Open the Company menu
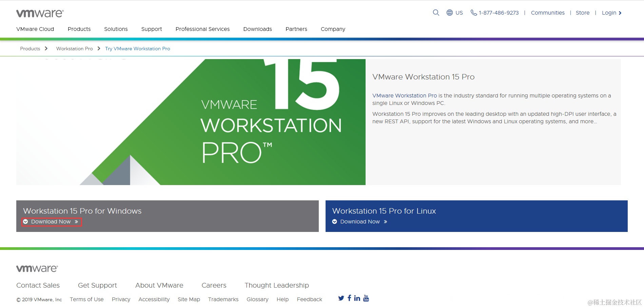This screenshot has width=644, height=308. [333, 29]
